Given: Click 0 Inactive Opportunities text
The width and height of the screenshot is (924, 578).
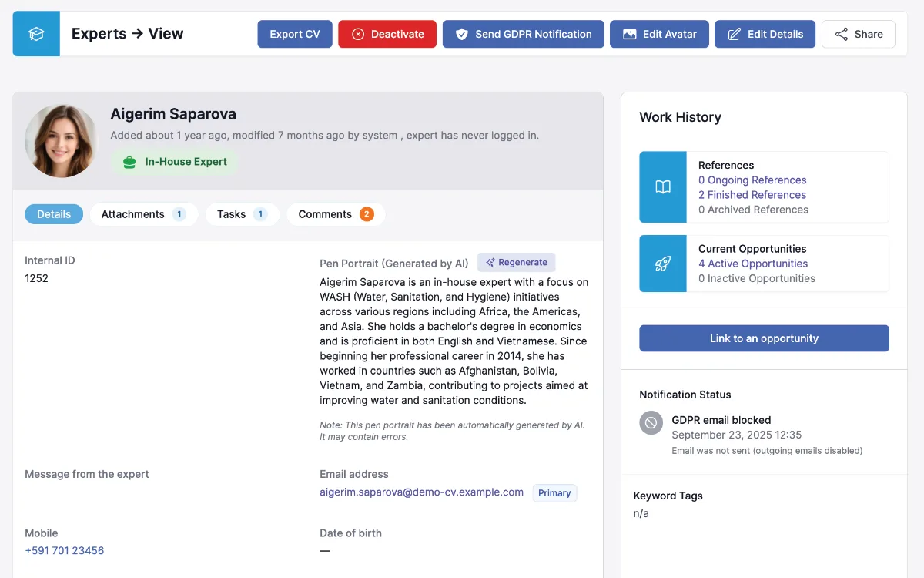Looking at the screenshot, I should (x=757, y=278).
